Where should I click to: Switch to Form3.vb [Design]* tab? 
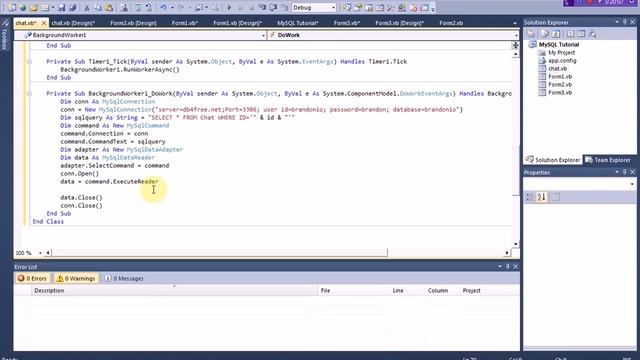399,23
